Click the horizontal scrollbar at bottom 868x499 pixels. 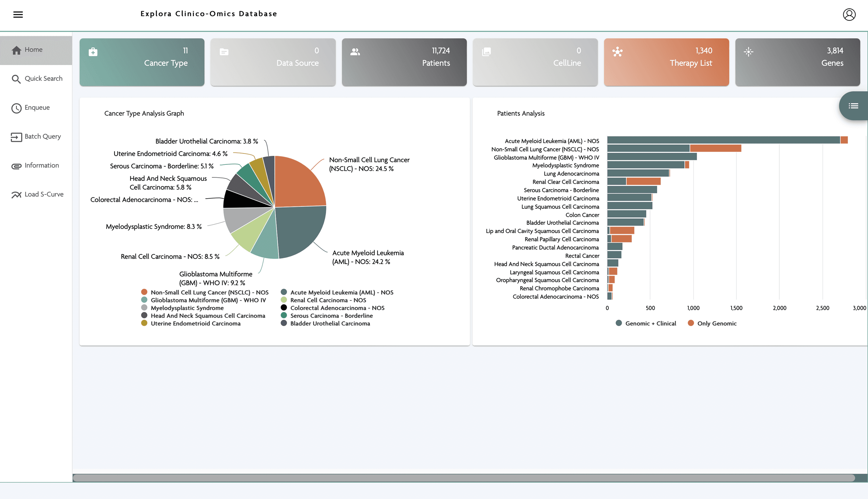pos(463,478)
